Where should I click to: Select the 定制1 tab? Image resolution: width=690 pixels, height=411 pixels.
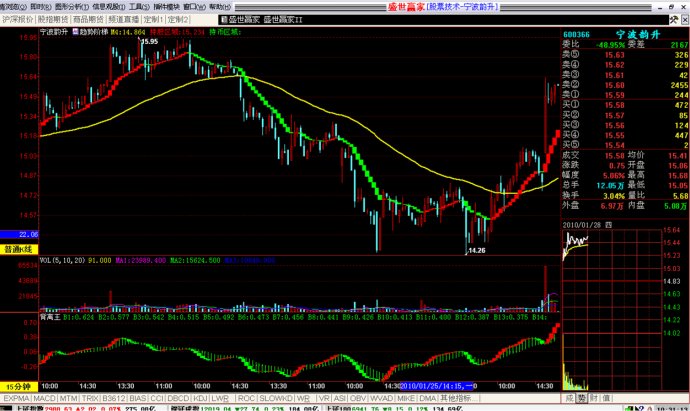(154, 18)
